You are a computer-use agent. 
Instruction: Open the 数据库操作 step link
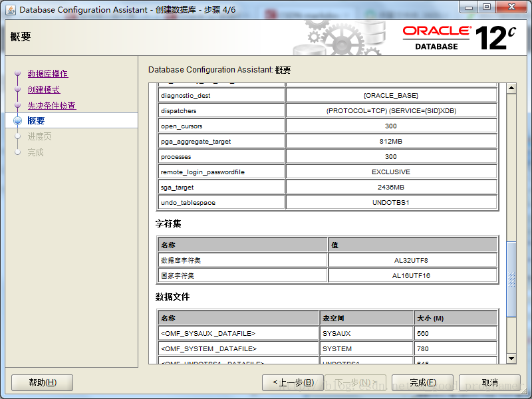48,74
